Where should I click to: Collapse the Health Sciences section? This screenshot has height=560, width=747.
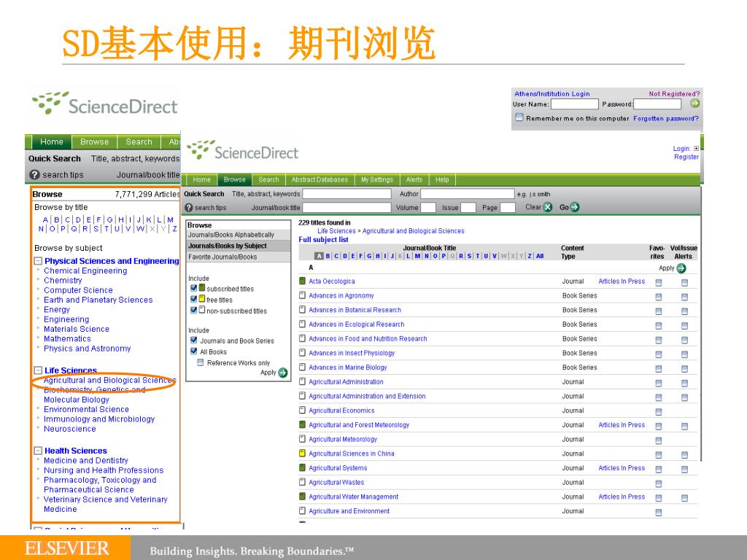(38, 451)
